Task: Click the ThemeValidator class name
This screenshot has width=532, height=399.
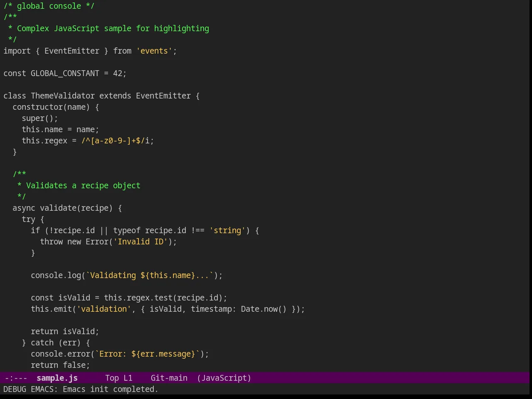Action: click(x=63, y=96)
